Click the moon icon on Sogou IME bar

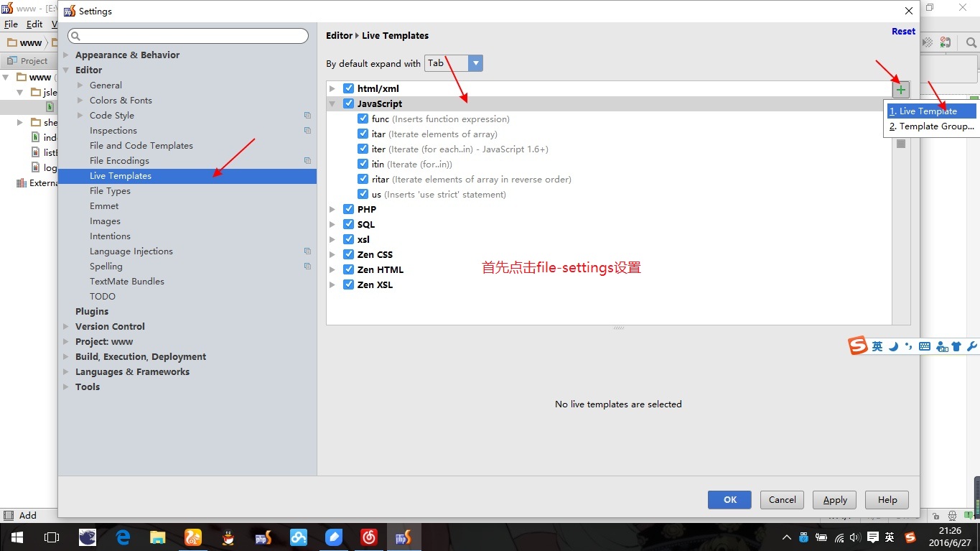point(893,346)
